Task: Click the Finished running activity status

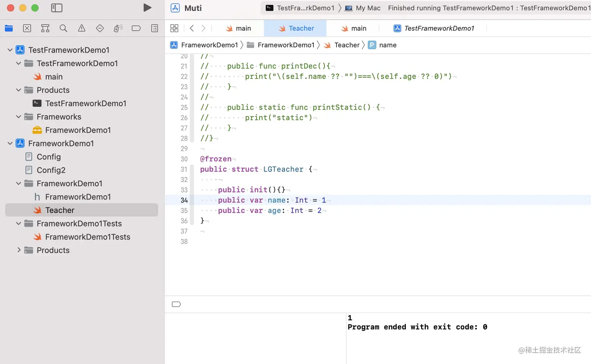Action: 489,8
